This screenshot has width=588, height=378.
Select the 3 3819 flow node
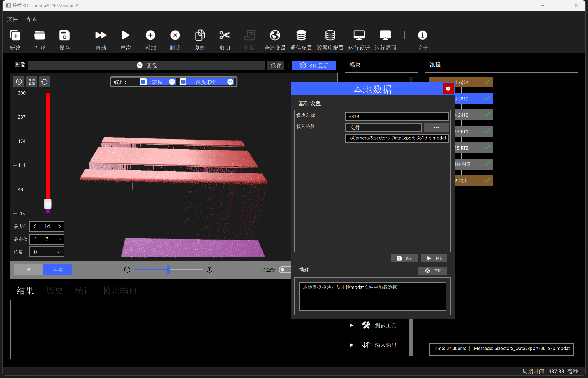[x=474, y=99]
